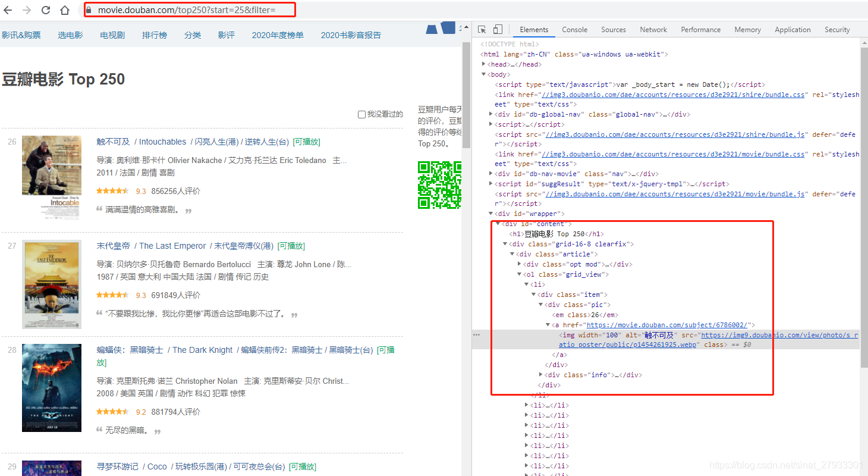Open 2020书影音报告 link
The image size is (868, 476).
(351, 35)
